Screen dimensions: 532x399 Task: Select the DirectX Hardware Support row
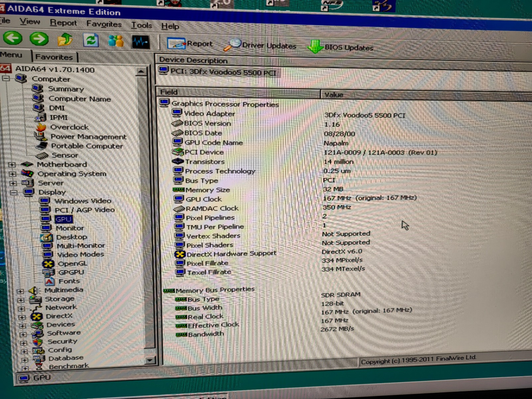[x=231, y=254]
